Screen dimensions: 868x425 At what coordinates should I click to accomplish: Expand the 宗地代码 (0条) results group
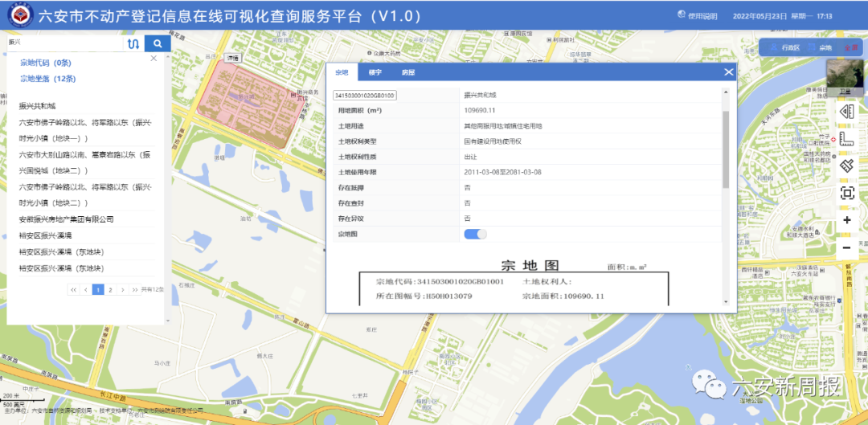click(x=46, y=62)
